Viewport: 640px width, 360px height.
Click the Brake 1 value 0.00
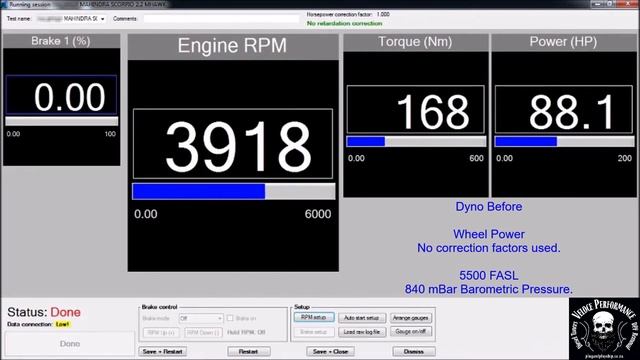70,97
